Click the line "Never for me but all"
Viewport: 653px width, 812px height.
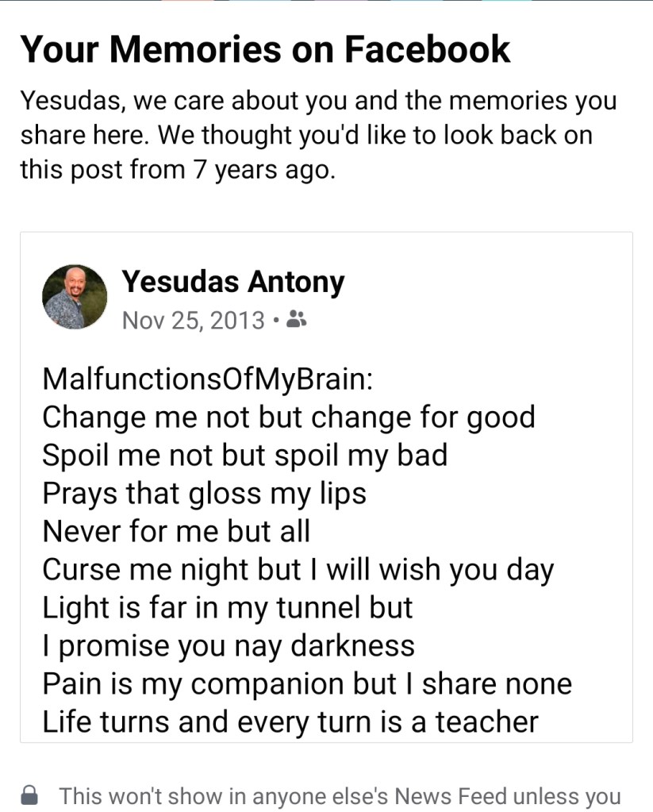(175, 531)
